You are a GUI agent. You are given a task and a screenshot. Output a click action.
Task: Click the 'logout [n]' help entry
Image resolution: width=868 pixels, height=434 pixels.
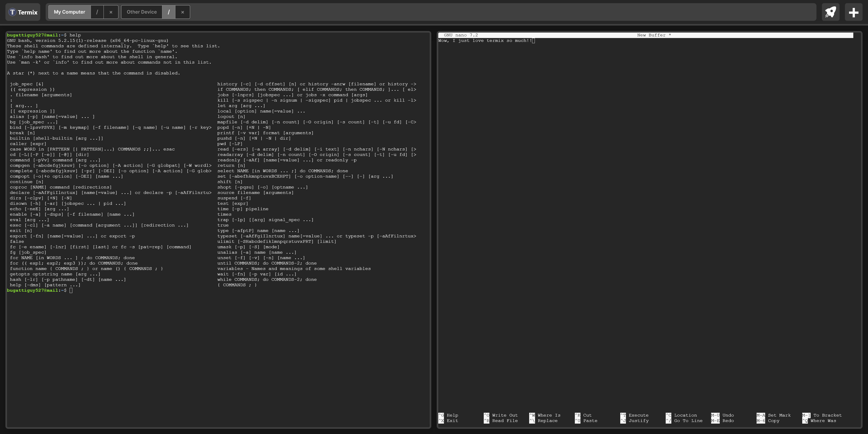click(x=231, y=117)
